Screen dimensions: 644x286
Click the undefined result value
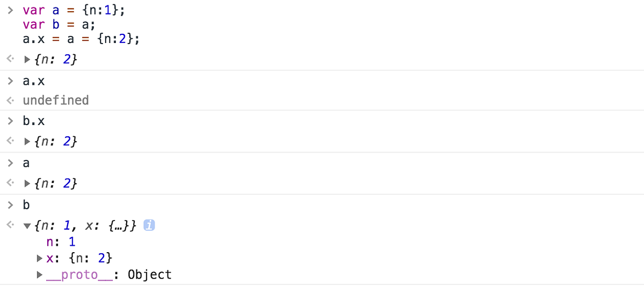[x=56, y=100]
